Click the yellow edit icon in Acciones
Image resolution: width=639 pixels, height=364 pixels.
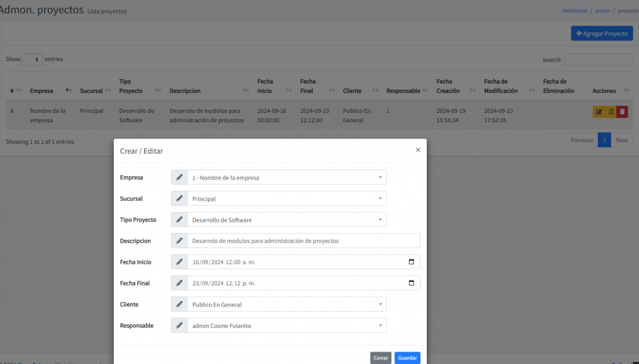pyautogui.click(x=599, y=112)
